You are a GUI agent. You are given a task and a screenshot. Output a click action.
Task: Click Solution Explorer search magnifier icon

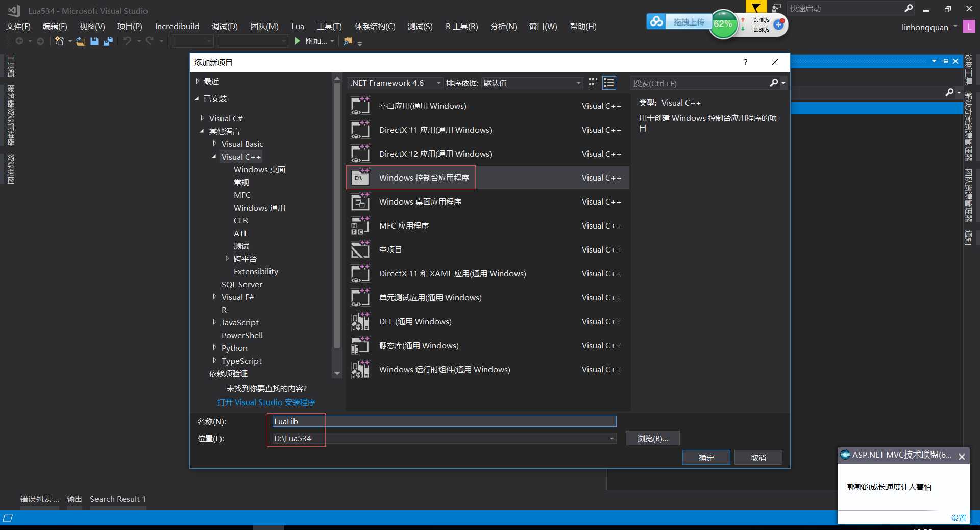tap(949, 92)
